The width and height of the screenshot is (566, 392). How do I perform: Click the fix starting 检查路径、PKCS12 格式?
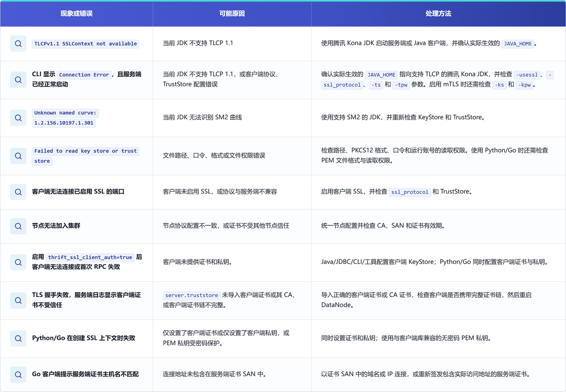click(x=435, y=156)
